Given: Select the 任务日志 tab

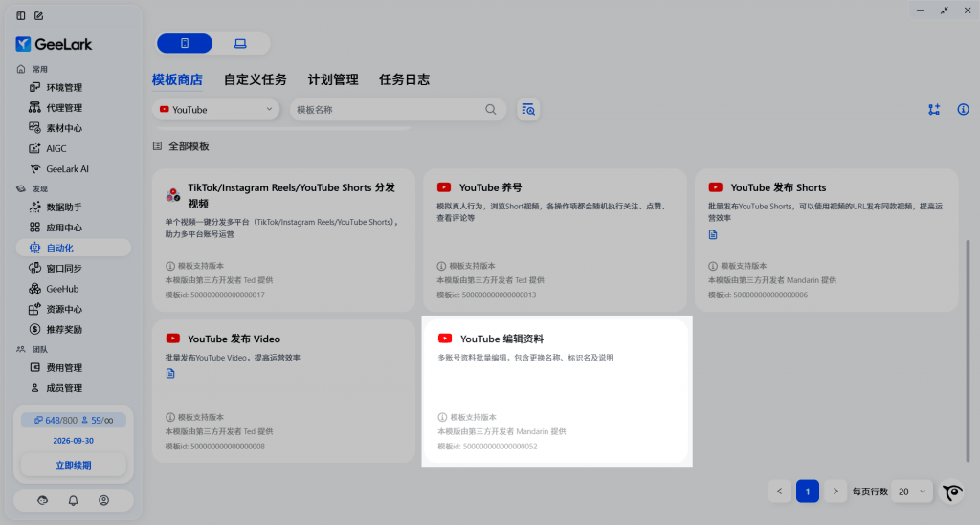Looking at the screenshot, I should (x=405, y=80).
